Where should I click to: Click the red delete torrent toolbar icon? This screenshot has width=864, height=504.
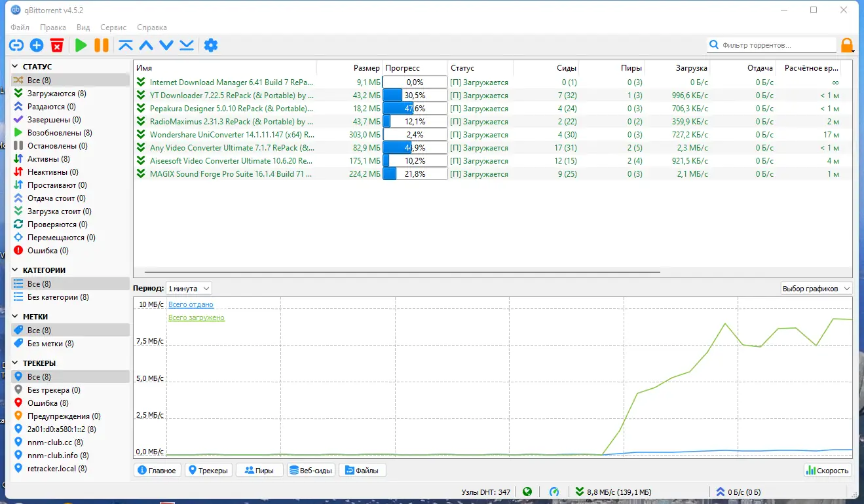tap(57, 45)
